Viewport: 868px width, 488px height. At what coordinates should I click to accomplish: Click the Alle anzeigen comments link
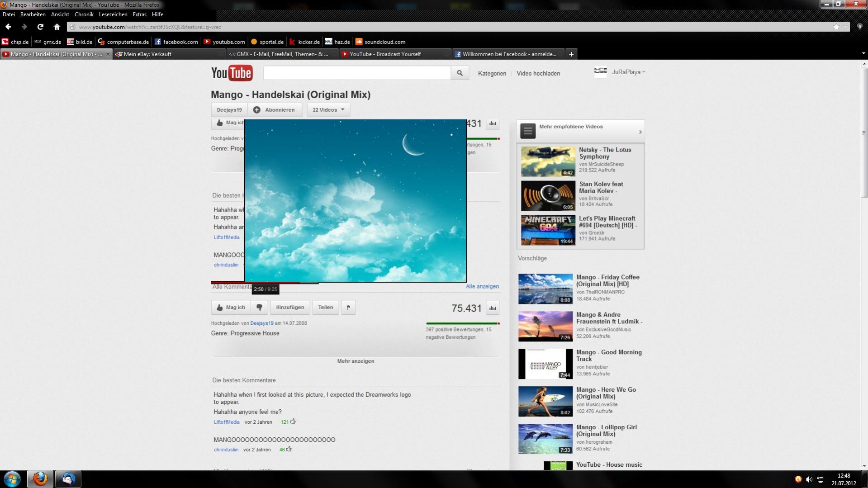coord(482,286)
